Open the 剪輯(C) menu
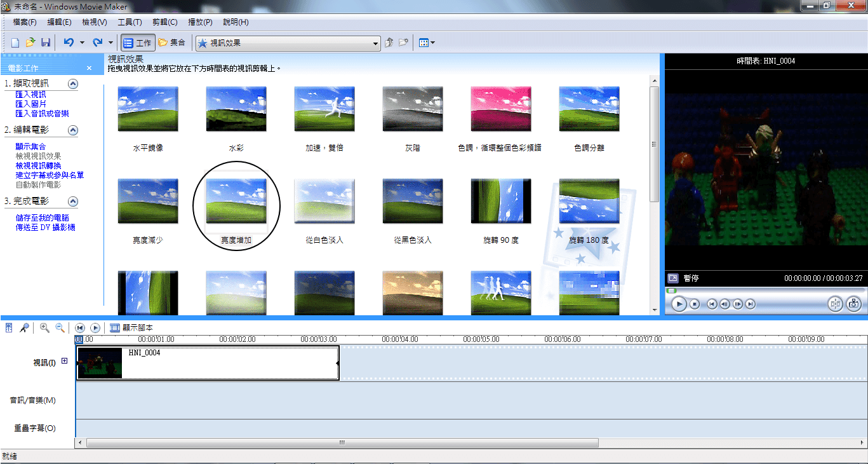Viewport: 868px width, 464px height. [164, 22]
